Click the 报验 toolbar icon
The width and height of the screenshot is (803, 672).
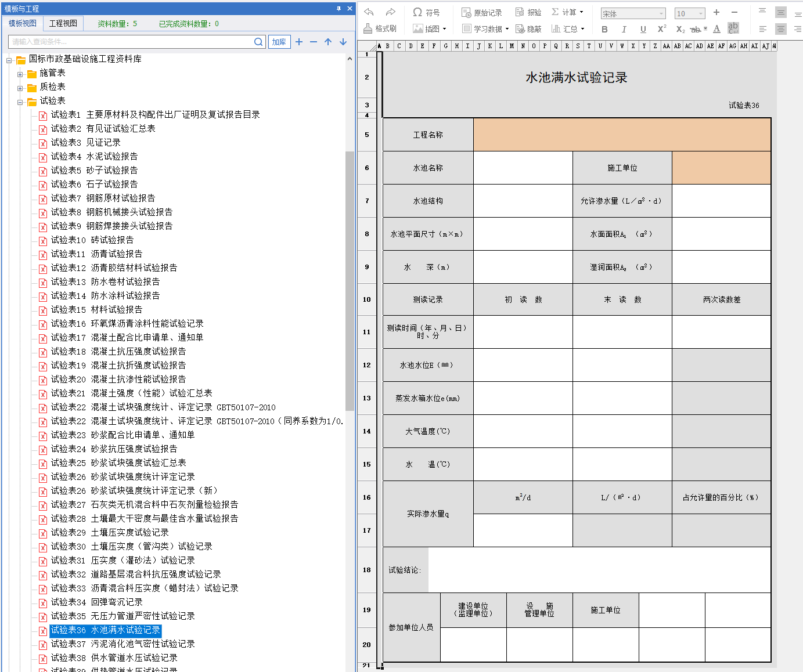[x=528, y=12]
